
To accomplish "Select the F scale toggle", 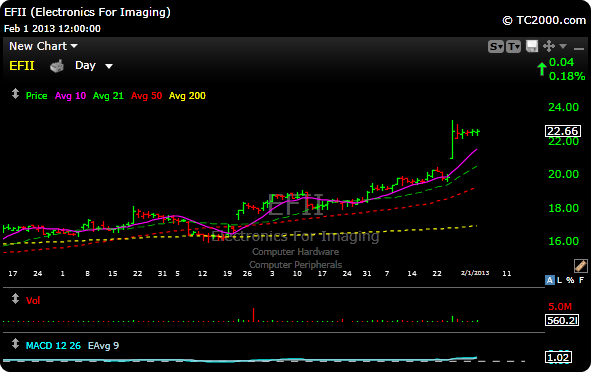I will point(581,280).
